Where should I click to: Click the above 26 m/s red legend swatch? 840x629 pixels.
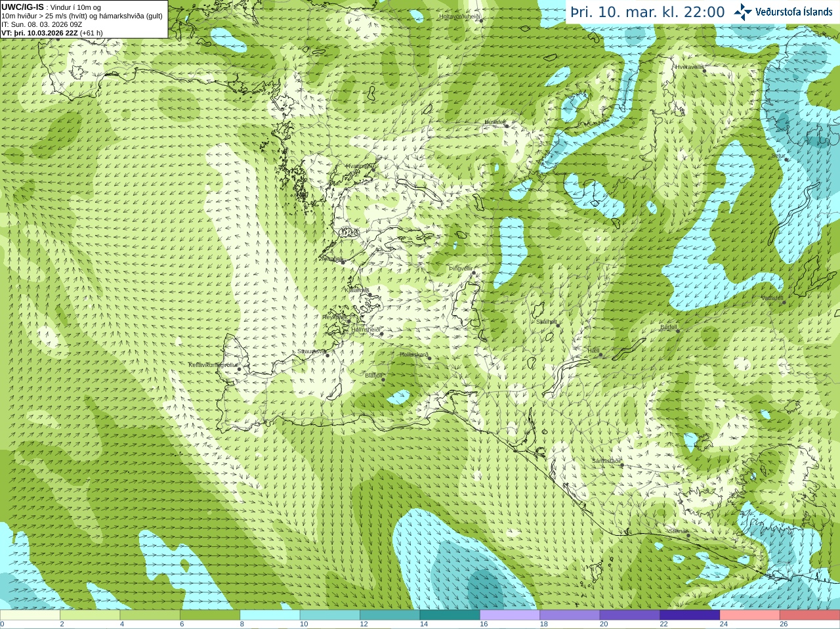810,615
